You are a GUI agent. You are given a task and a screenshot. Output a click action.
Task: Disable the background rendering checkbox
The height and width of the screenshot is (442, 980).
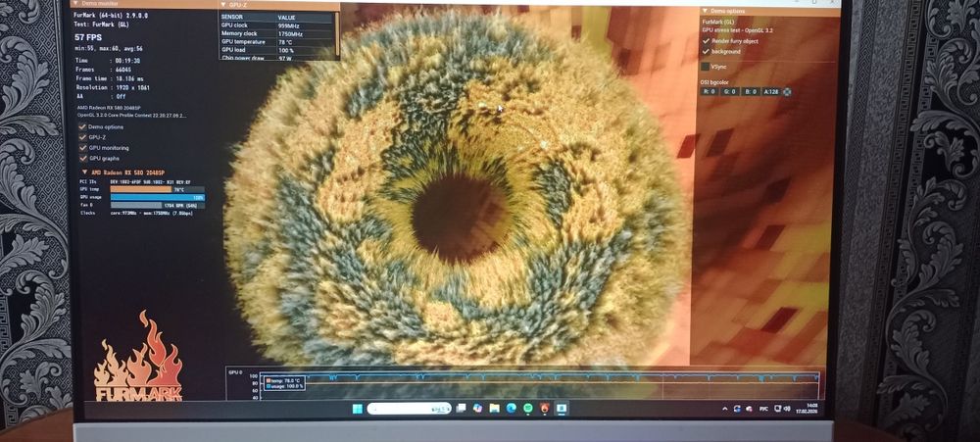(706, 51)
